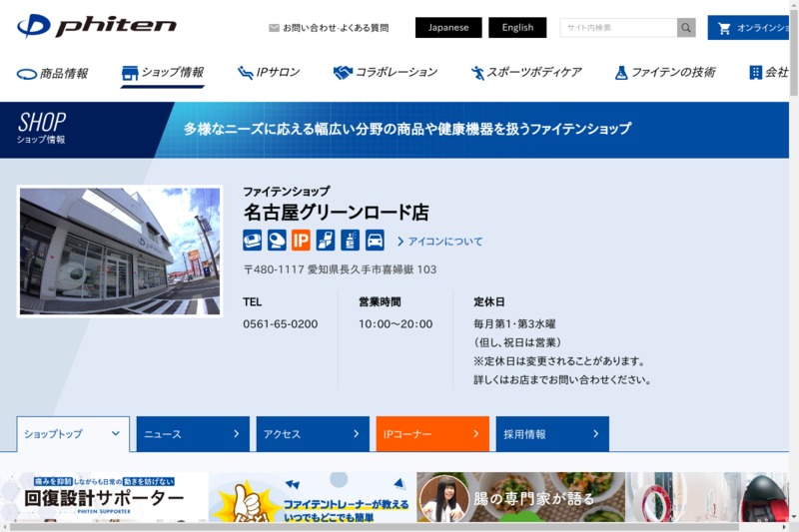Open the 腸の専門家が語る banner
Screen dimensions: 799x532
520,497
